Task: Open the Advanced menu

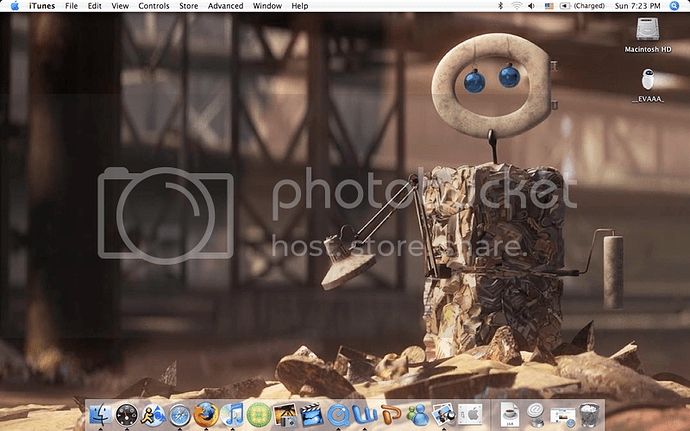Action: (x=225, y=6)
